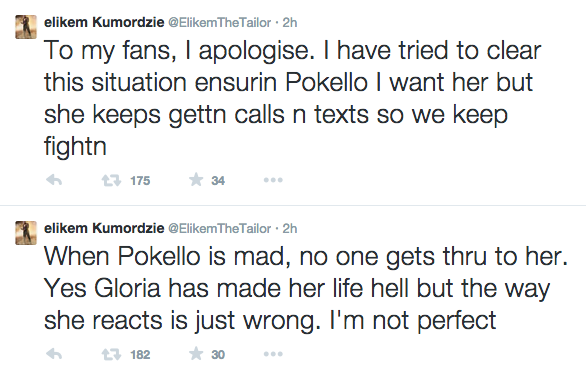
Task: View the 182 retweet count
Action: (x=140, y=355)
